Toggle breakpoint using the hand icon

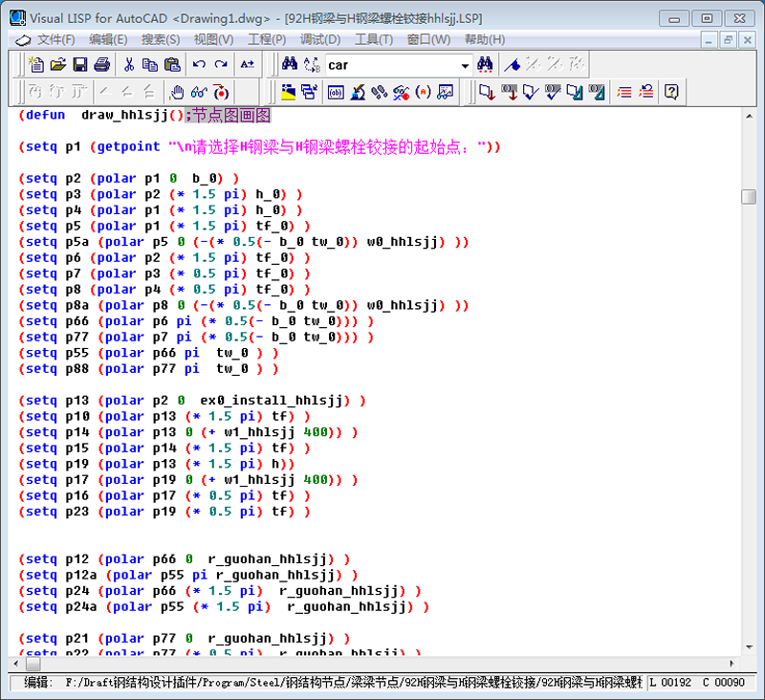177,92
